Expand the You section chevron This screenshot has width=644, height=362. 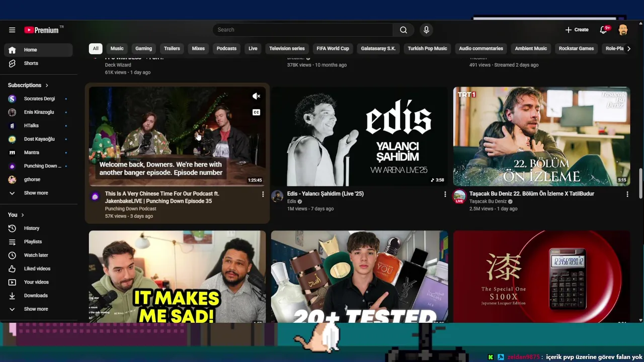(22, 215)
